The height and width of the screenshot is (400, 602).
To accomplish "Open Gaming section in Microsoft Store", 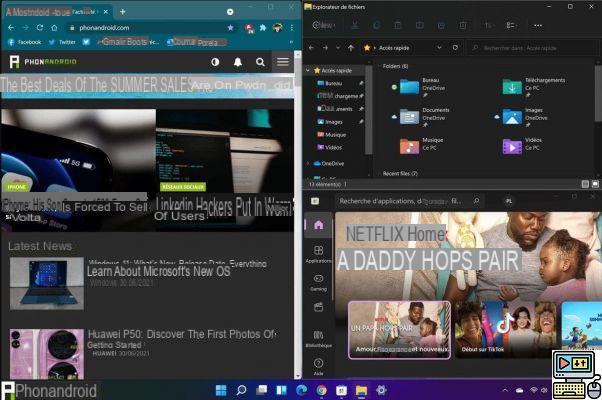I will 319,283.
